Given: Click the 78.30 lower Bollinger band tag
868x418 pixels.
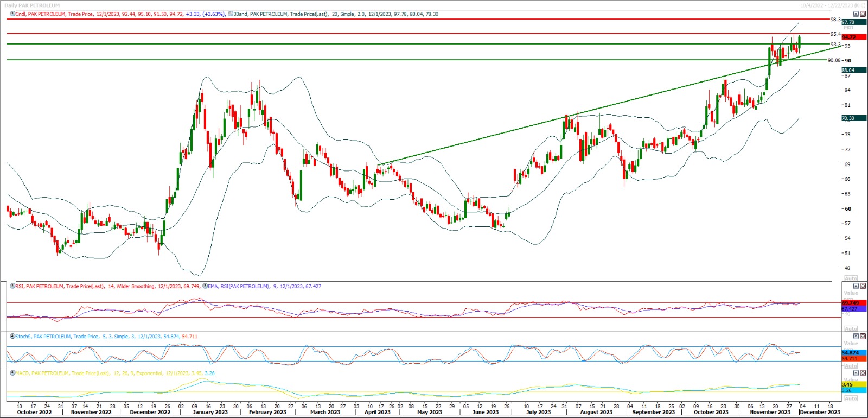Looking at the screenshot, I should [x=854, y=118].
